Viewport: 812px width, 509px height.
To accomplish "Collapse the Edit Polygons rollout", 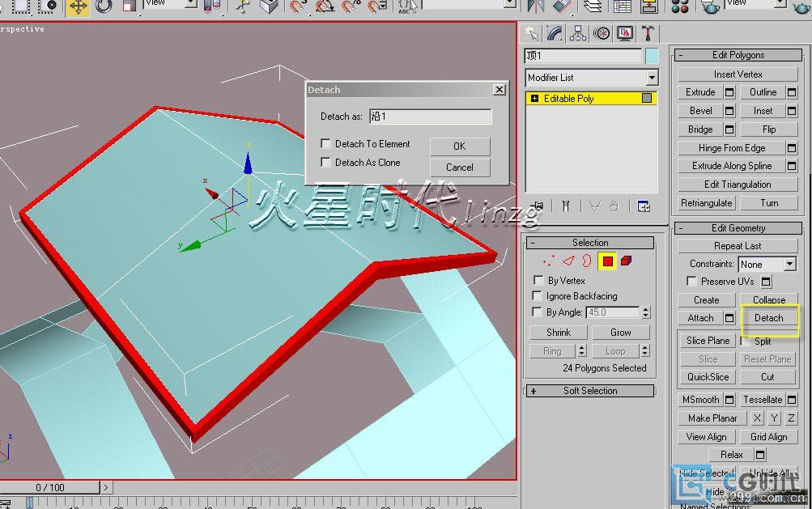I will [x=682, y=55].
